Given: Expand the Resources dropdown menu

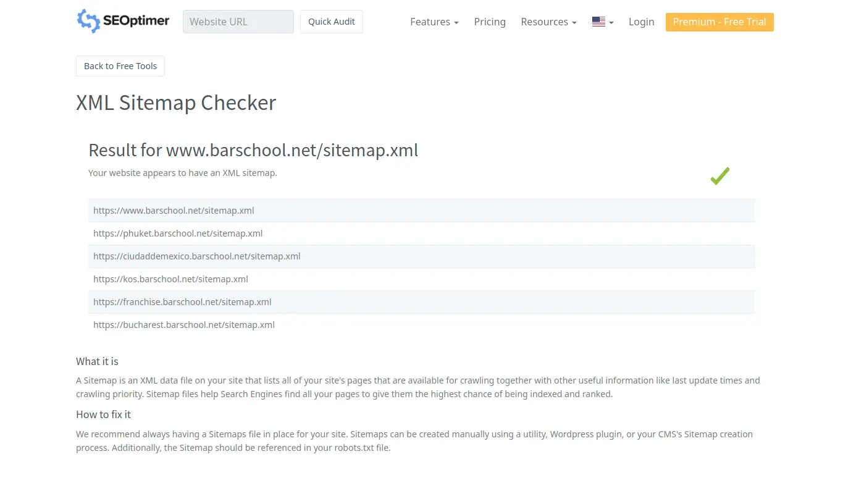Looking at the screenshot, I should pos(548,22).
